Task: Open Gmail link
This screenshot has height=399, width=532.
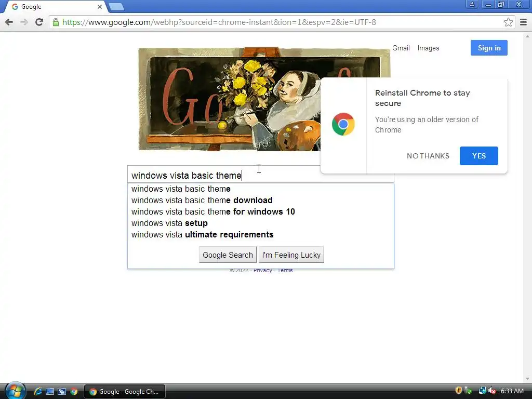Action: click(x=401, y=48)
